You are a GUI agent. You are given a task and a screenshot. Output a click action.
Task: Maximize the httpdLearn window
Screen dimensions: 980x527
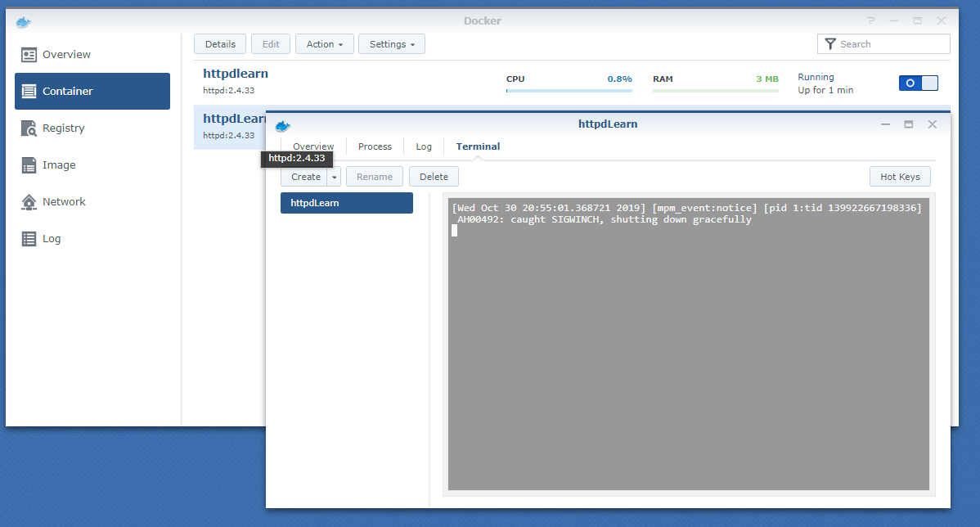908,124
